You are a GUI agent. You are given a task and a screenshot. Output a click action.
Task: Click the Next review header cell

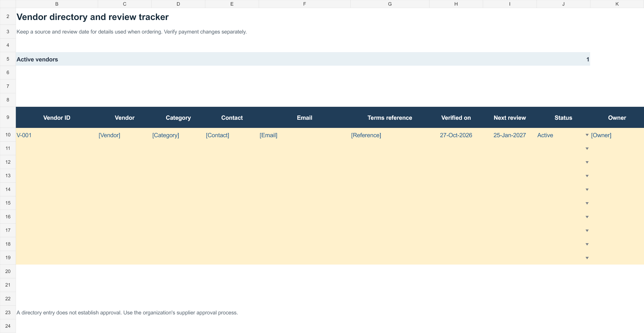pyautogui.click(x=510, y=117)
